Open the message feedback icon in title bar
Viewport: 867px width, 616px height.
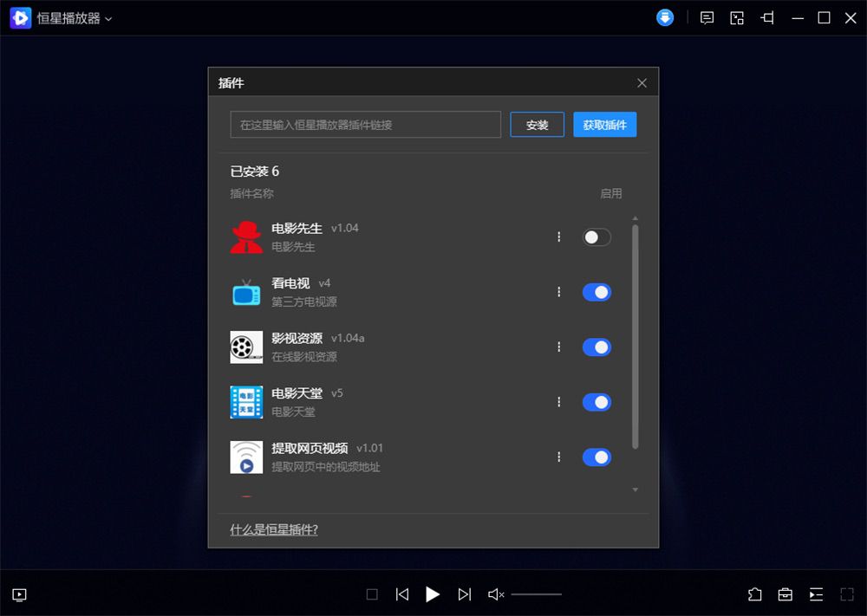[707, 17]
